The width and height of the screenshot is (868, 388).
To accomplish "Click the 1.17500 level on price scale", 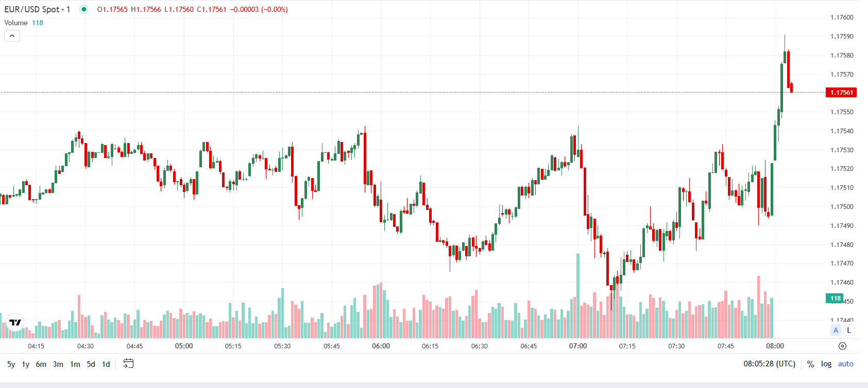I will click(842, 206).
